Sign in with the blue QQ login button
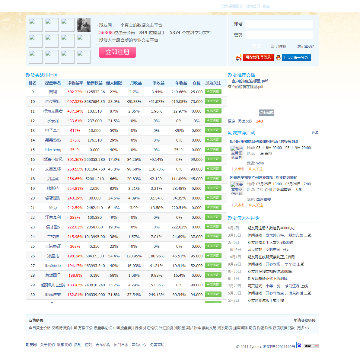Viewport: 360px width, 360px height. [296, 57]
